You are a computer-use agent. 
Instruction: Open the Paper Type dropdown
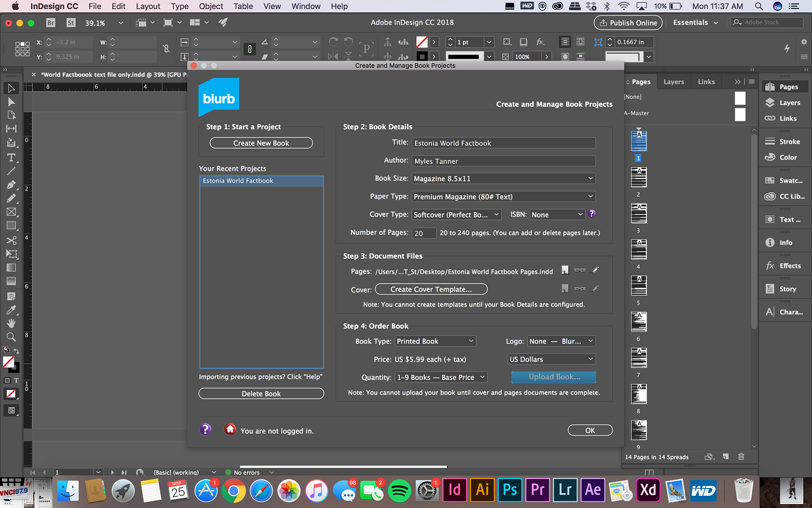[x=504, y=197]
